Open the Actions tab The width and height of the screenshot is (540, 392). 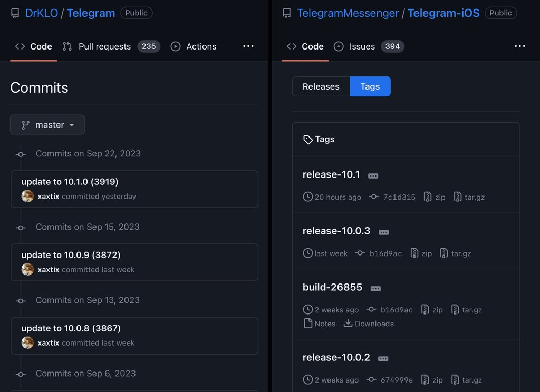(194, 46)
